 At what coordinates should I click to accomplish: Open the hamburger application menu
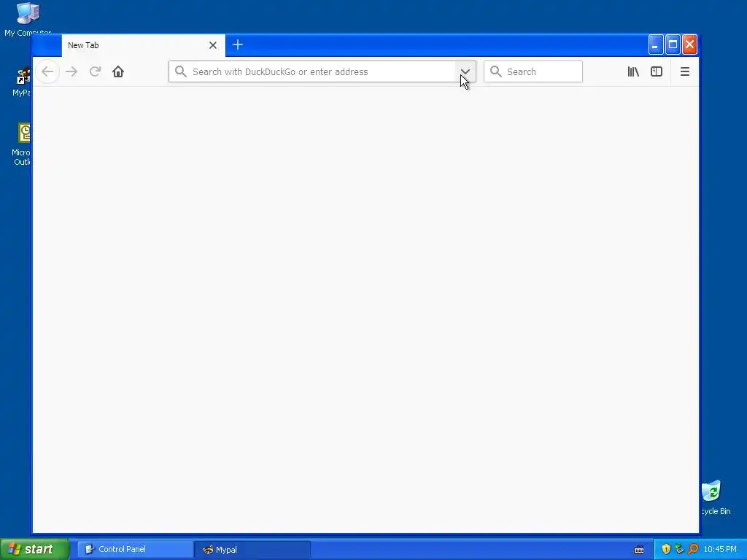684,72
